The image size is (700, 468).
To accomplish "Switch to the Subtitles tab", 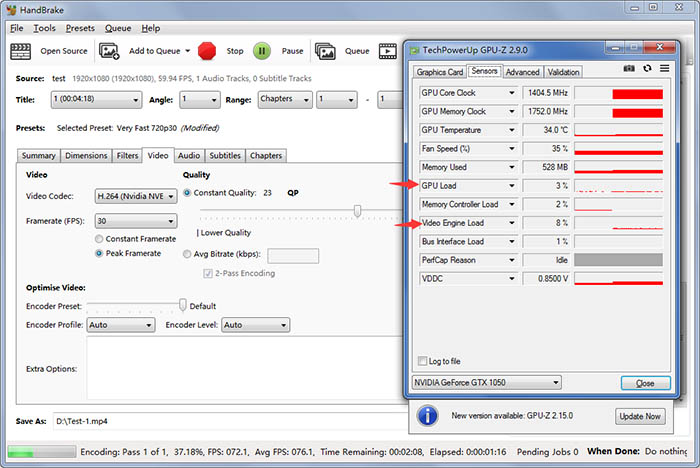I will (x=225, y=155).
